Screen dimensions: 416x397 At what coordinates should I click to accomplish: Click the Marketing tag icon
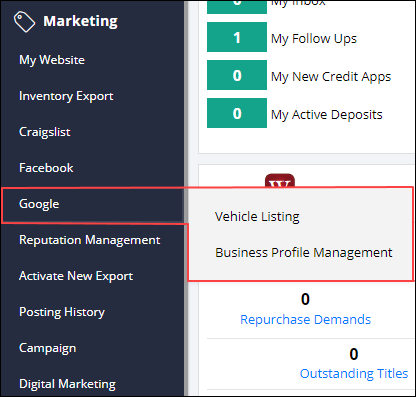(24, 22)
